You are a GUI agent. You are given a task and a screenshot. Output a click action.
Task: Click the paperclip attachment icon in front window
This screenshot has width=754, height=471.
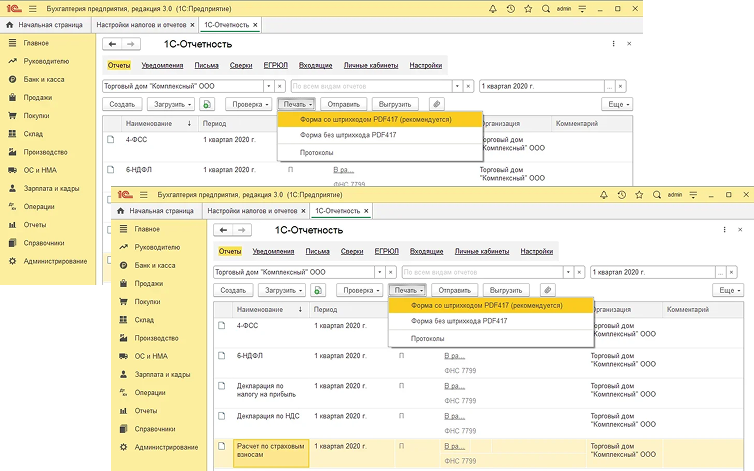[547, 290]
